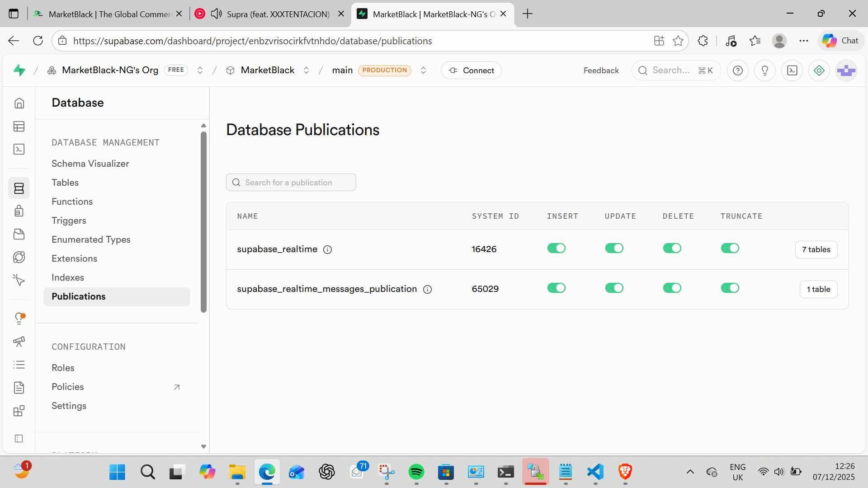The height and width of the screenshot is (488, 868).
Task: Open the SQL Editor sidebar icon
Action: coord(19,150)
